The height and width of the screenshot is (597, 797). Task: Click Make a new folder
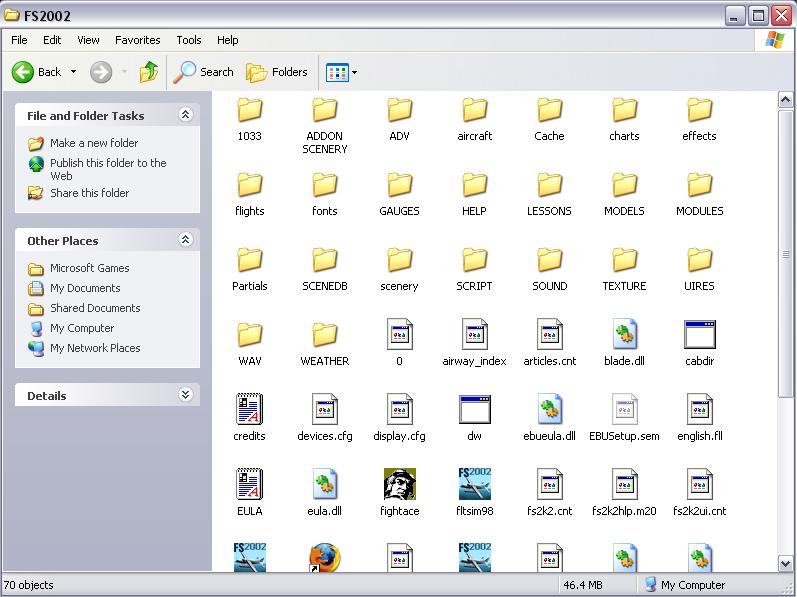(94, 143)
